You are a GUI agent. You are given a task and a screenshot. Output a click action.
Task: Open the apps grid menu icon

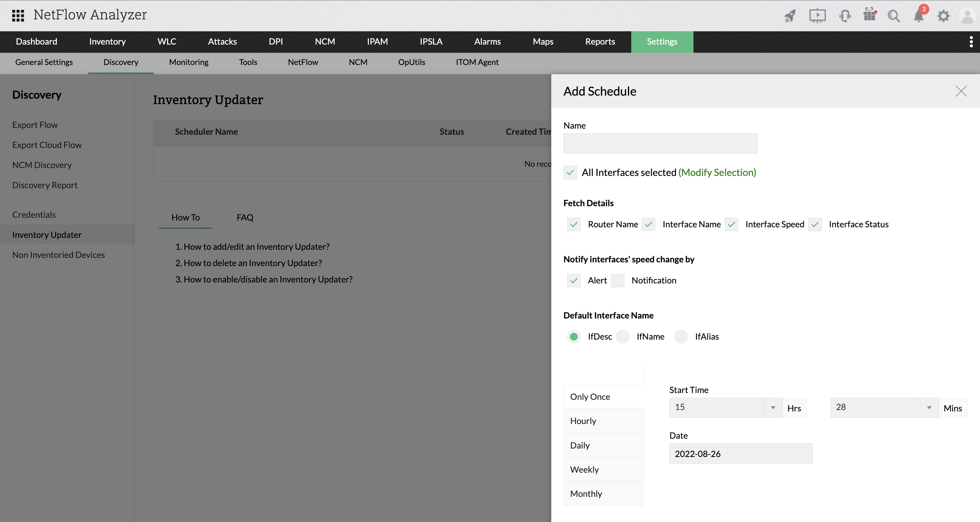coord(18,15)
